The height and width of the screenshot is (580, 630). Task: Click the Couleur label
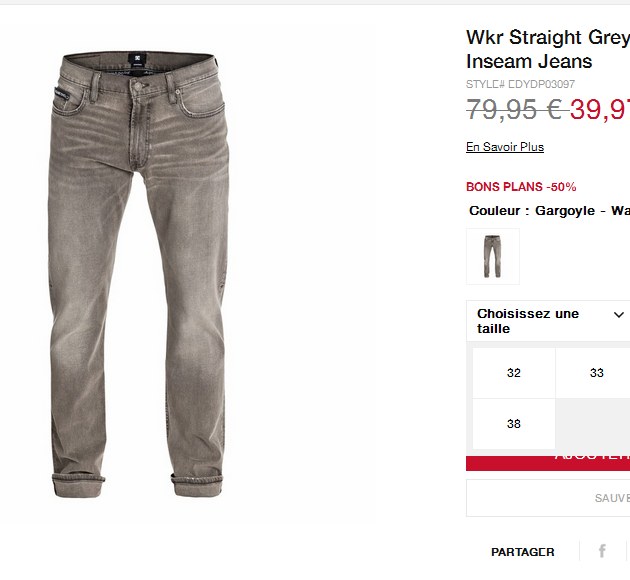495,211
